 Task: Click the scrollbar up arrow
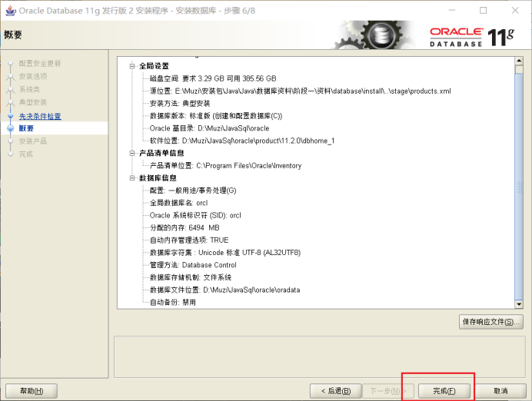(x=519, y=61)
